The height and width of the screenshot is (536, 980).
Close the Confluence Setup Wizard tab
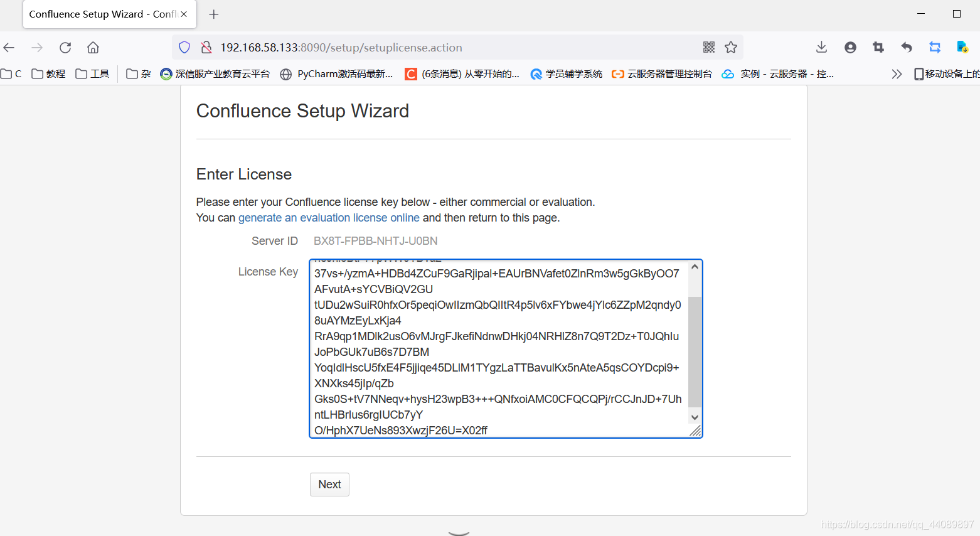click(184, 14)
